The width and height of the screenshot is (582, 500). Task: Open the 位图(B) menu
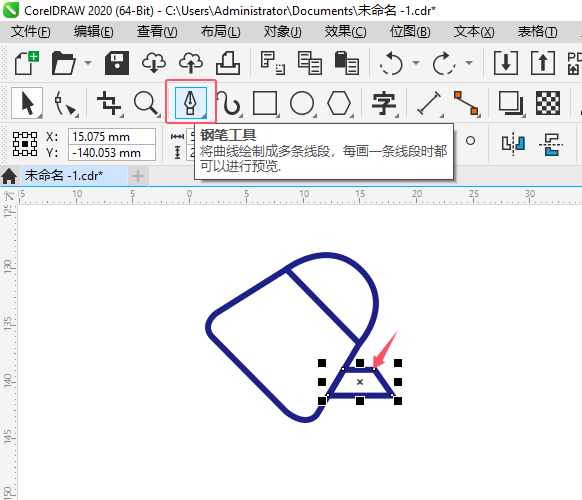(410, 32)
